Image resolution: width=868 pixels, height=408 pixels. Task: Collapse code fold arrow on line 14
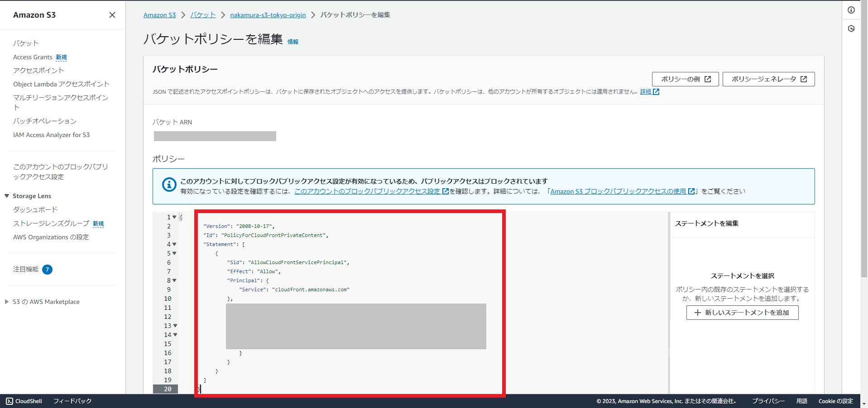[175, 335]
